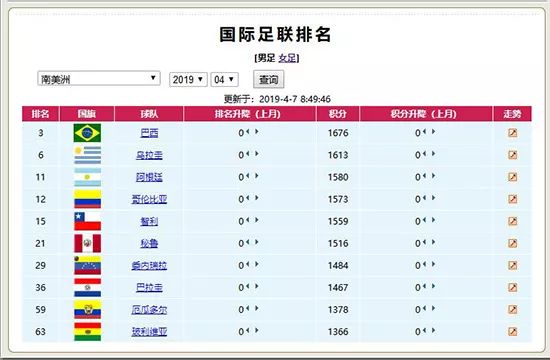Click the points value 1467
This screenshot has height=360, width=550.
(338, 288)
